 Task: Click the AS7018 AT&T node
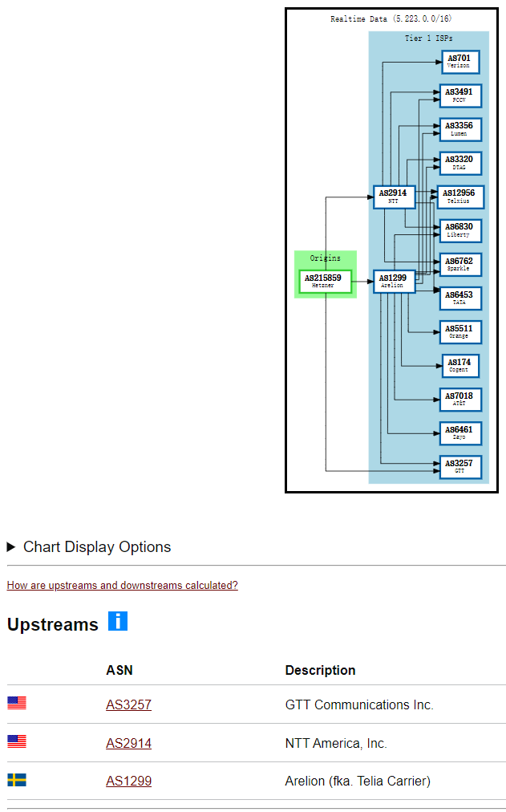click(460, 400)
